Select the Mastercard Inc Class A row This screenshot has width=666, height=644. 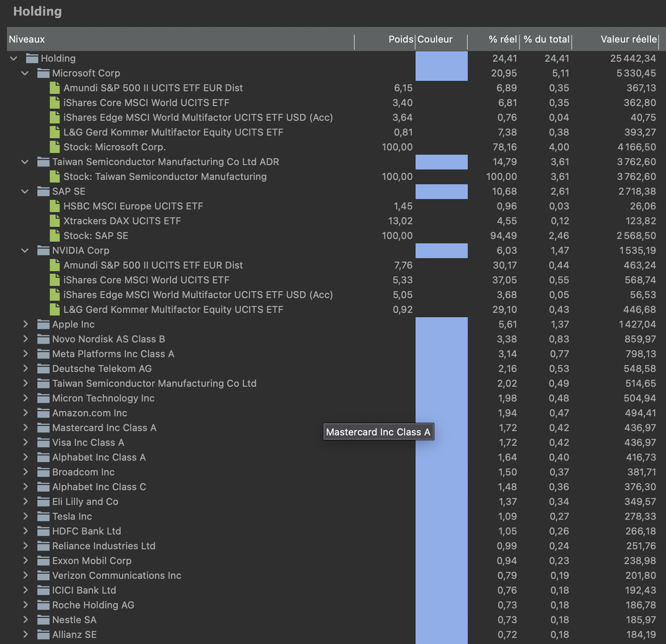[x=104, y=428]
